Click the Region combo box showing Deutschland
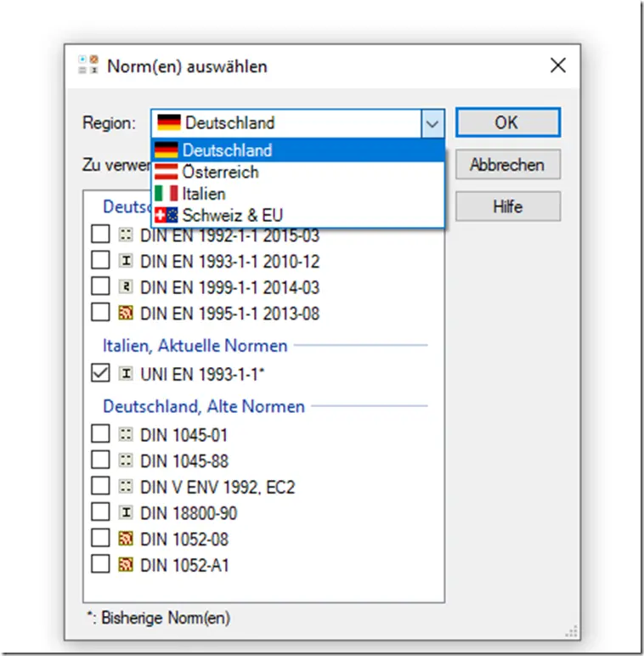This screenshot has height=656, width=644. click(297, 123)
